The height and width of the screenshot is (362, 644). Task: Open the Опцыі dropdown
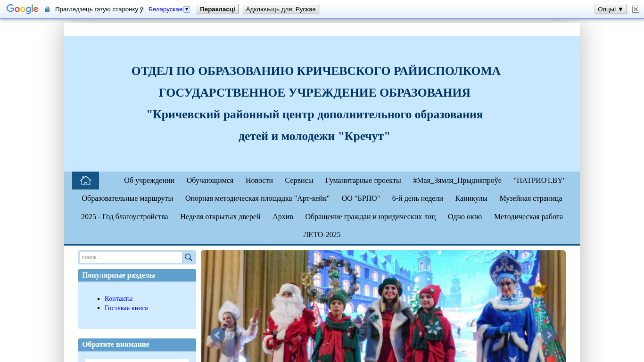tap(611, 9)
